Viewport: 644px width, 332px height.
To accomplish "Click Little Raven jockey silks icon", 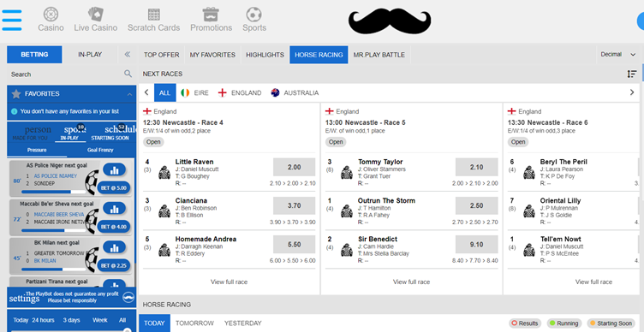I will 164,173.
